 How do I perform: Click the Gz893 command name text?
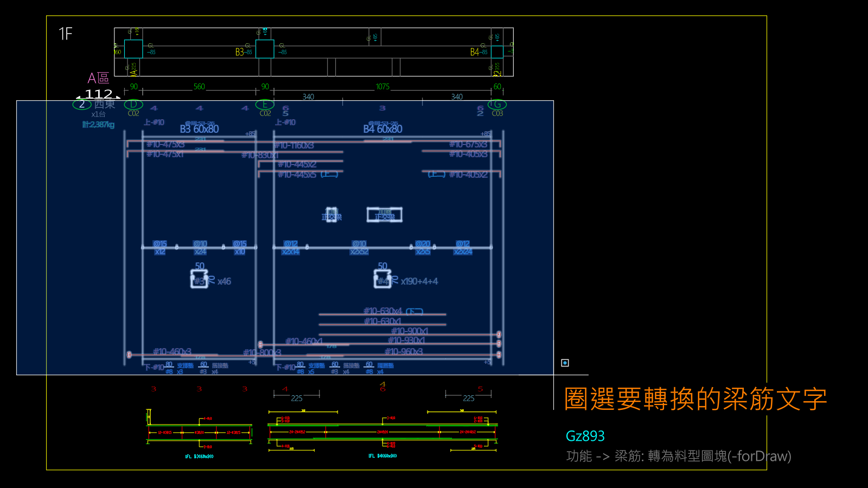coord(585,436)
